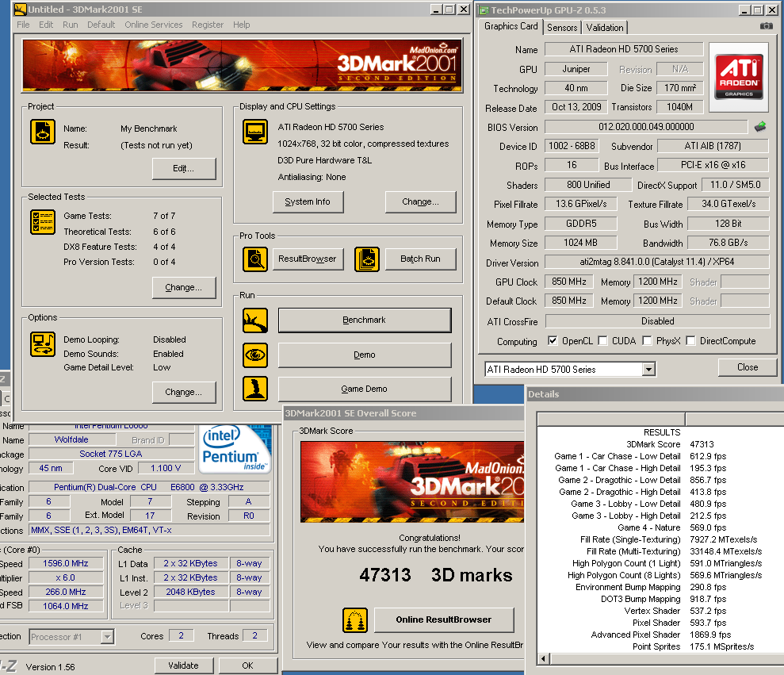Open the Edit menu
Screen dimensions: 784x675
pyautogui.click(x=46, y=25)
